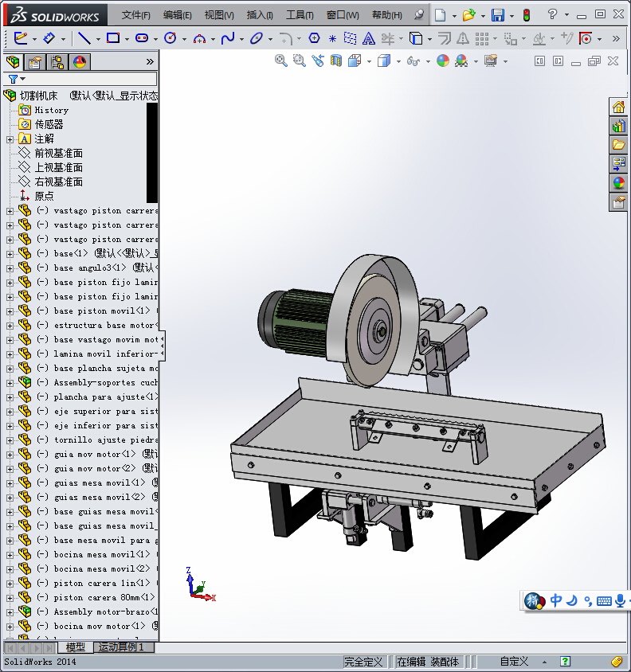
Task: Open the 文件(F) menu
Action: [x=136, y=15]
